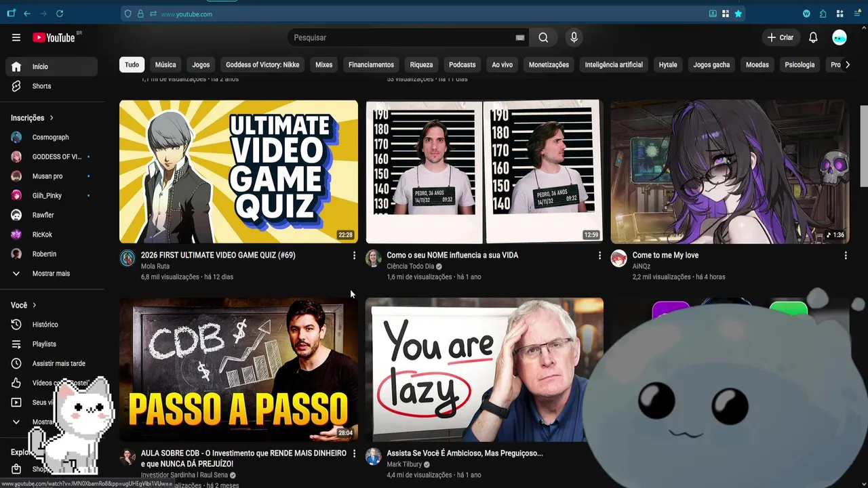Click the Criar button
868x488 pixels.
pyautogui.click(x=780, y=38)
